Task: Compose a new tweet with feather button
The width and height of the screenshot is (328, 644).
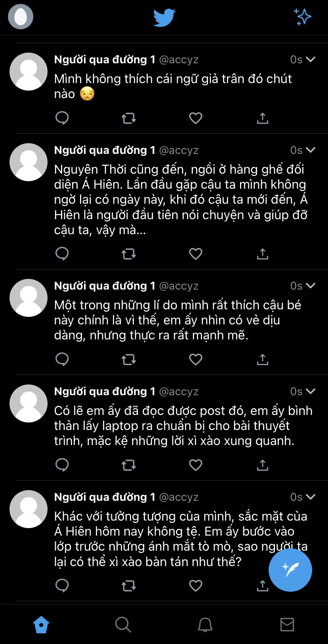Action: click(290, 570)
